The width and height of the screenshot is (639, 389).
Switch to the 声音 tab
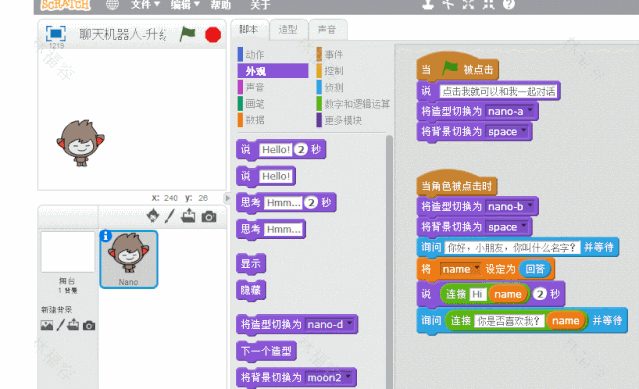pos(327,29)
